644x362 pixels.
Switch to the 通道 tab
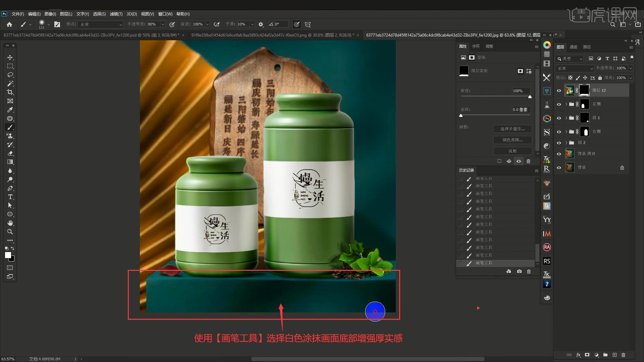coord(574,47)
